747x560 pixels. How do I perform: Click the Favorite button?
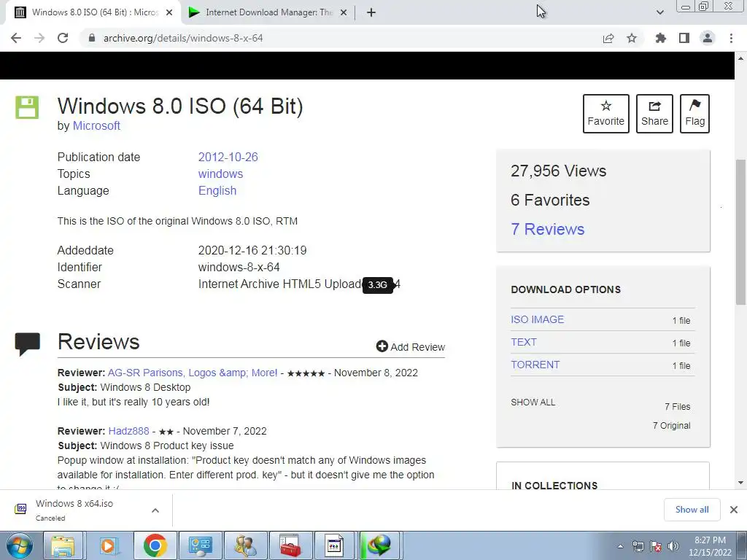coord(606,113)
